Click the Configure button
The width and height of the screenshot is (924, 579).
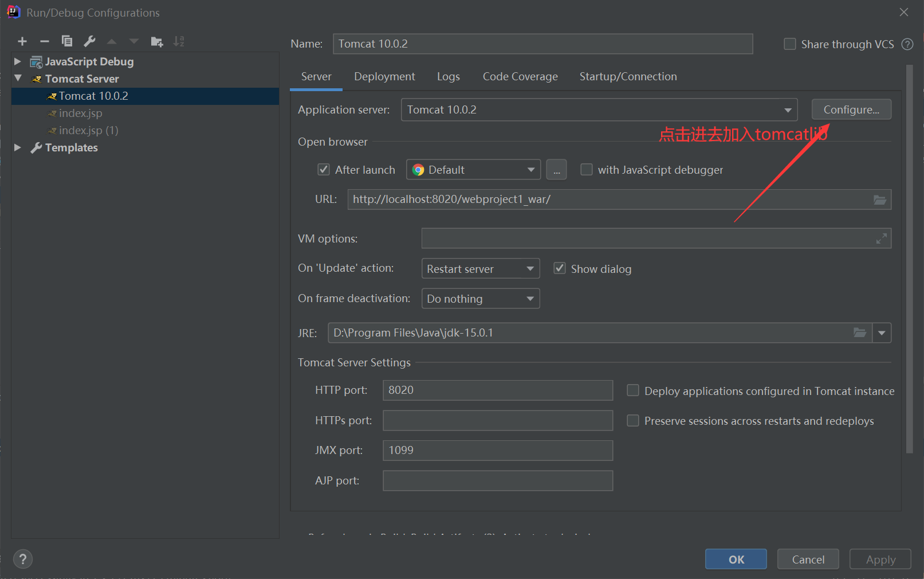pos(851,109)
